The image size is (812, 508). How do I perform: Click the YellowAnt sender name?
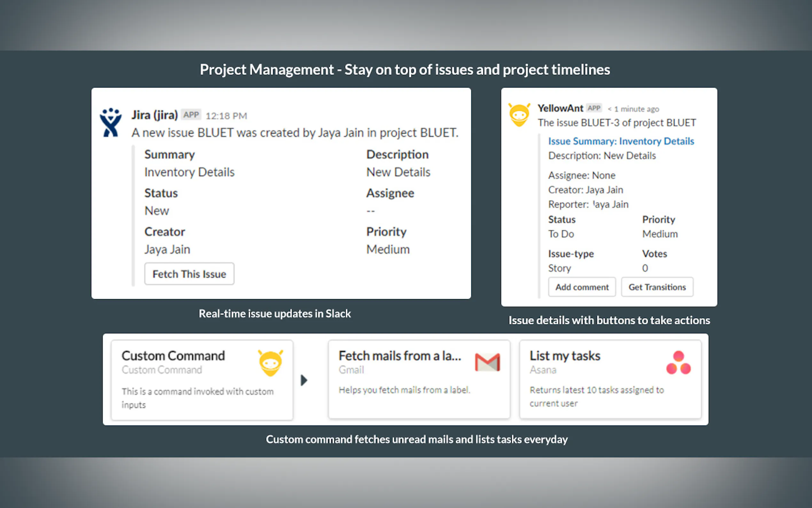[x=560, y=108]
